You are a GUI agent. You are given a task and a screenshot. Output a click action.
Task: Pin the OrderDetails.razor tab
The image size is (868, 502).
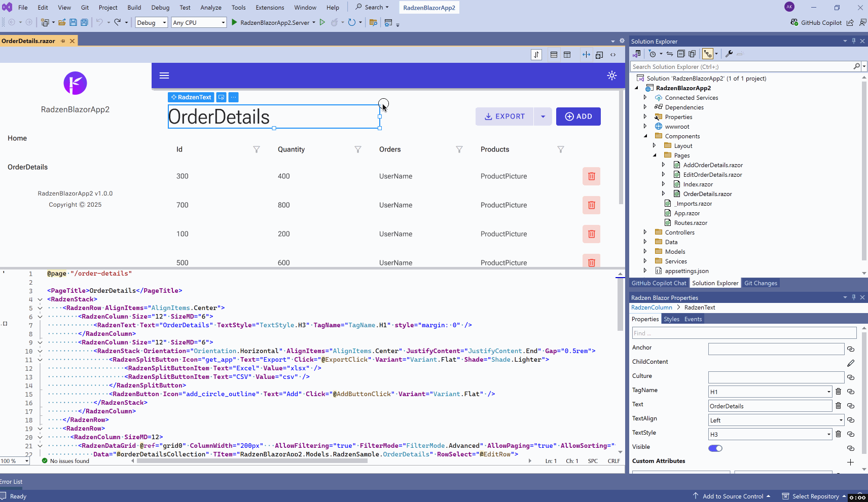coord(63,41)
